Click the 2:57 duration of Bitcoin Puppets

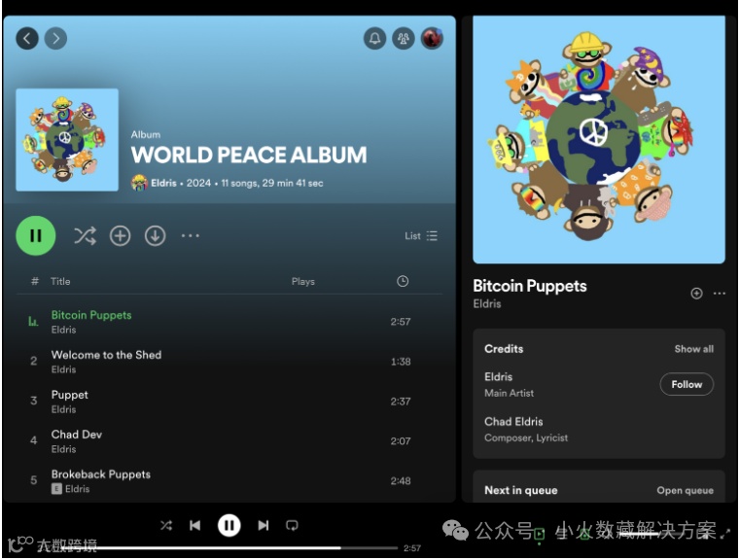tap(401, 322)
